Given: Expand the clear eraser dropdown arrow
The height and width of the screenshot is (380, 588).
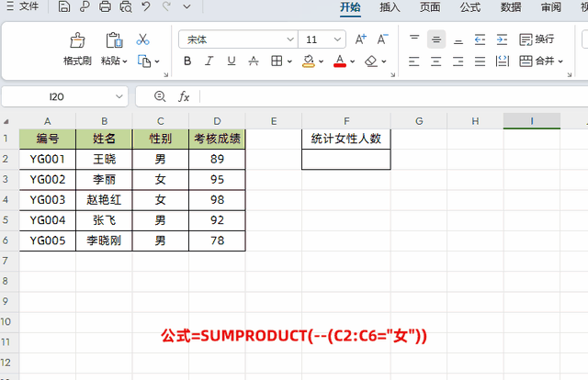Looking at the screenshot, I should tap(384, 61).
